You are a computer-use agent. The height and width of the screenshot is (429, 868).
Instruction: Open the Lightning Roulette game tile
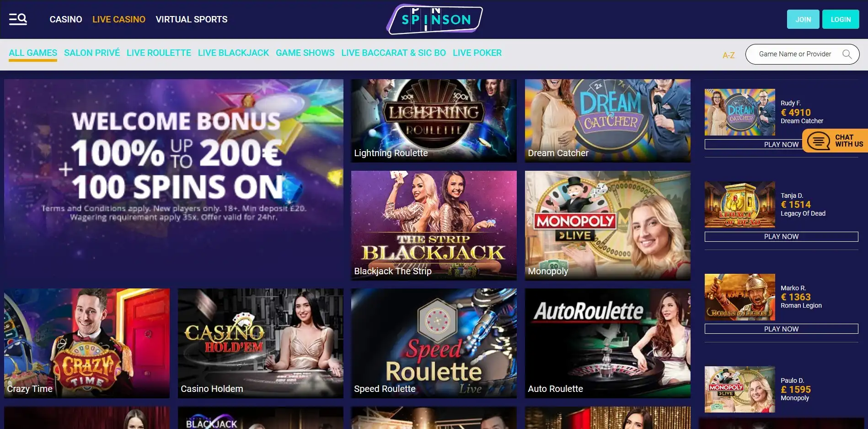[x=434, y=120]
